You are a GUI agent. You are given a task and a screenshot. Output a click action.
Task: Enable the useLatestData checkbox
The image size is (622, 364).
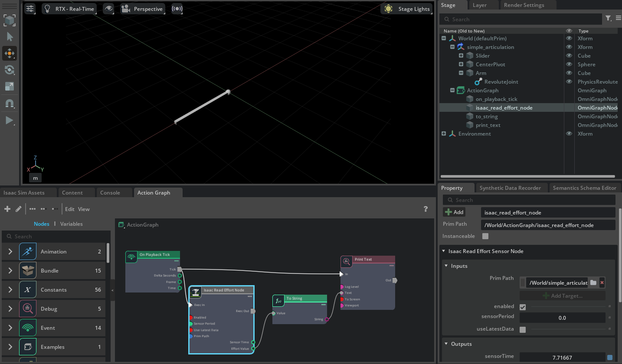(523, 329)
